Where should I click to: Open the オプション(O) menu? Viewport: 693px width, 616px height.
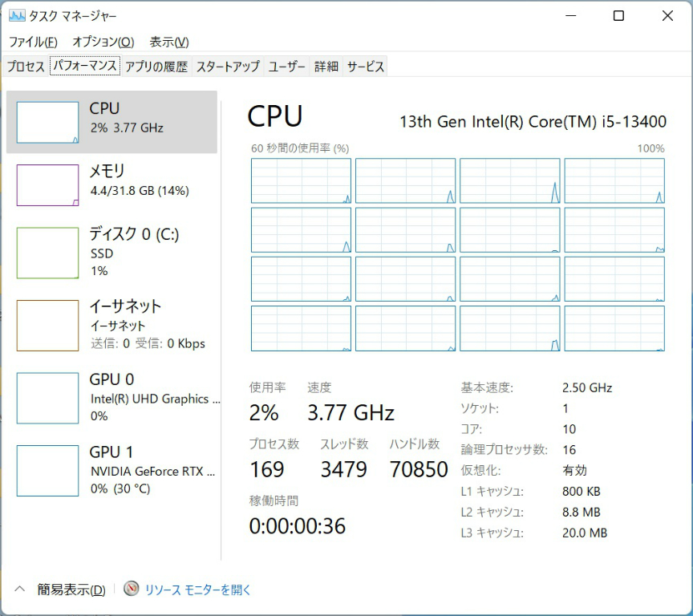(103, 42)
